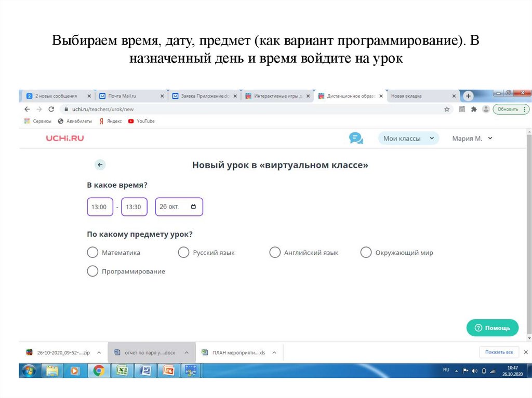Image resolution: width=532 pixels, height=398 pixels.
Task: Click the Обновить update button
Action: coord(508,109)
